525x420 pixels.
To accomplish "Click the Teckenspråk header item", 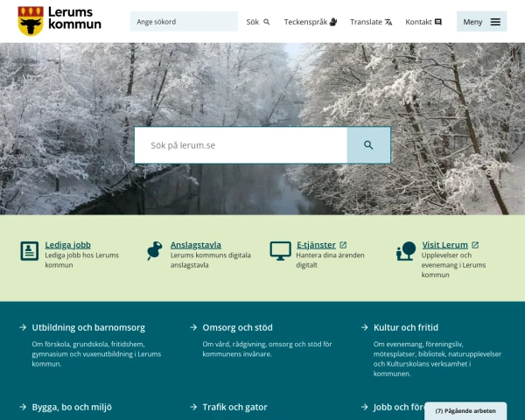I will [311, 22].
